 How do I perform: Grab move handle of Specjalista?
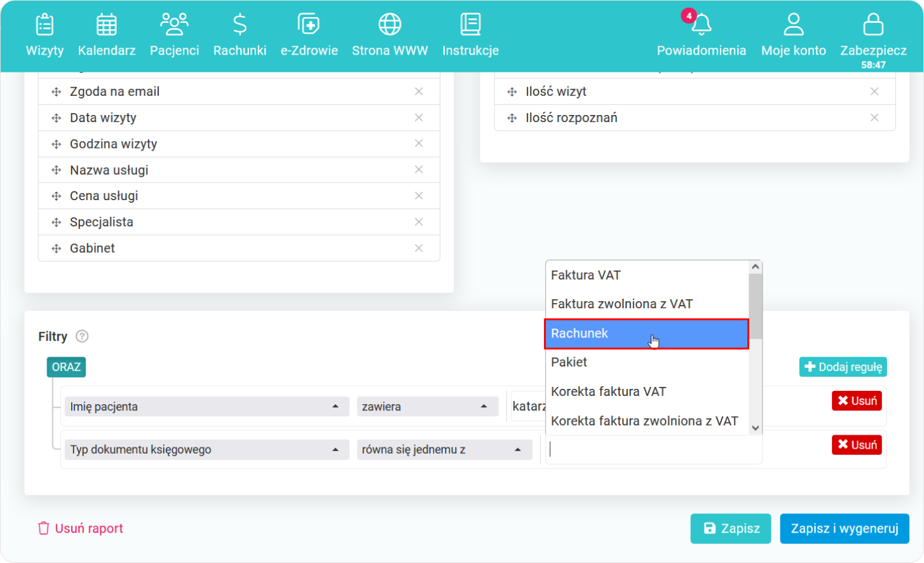tap(57, 222)
